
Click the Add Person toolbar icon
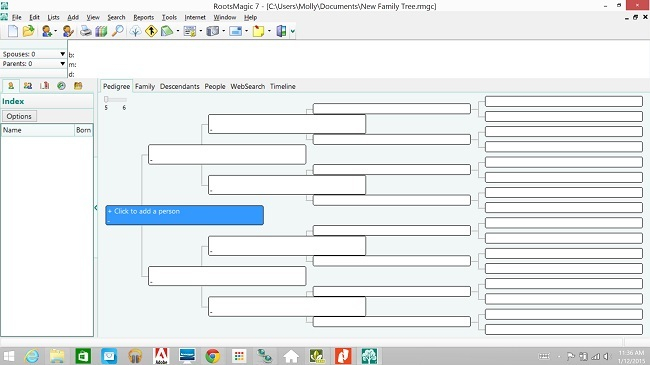click(47, 31)
